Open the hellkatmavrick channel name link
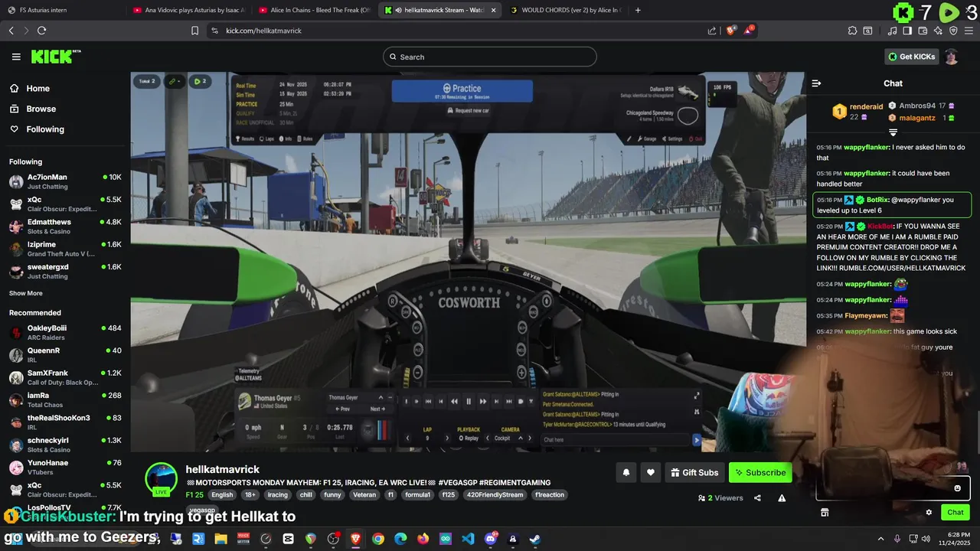980x551 pixels. [223, 469]
